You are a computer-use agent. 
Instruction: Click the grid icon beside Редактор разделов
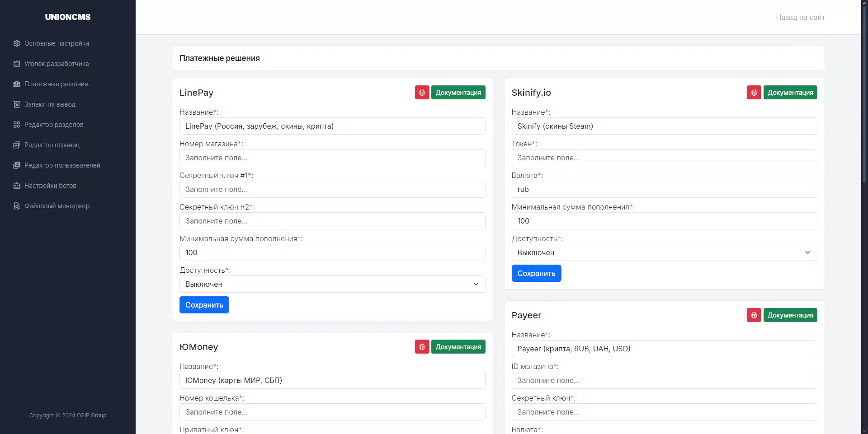(x=17, y=125)
